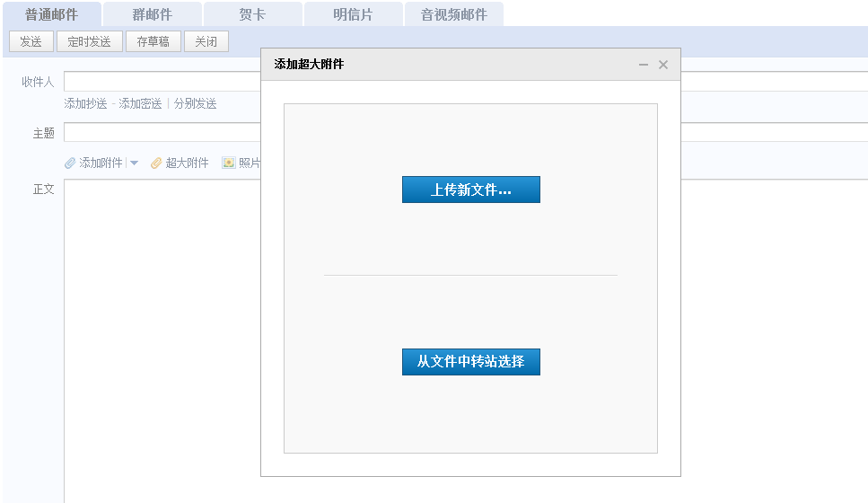Open the 贺卡 tab
The width and height of the screenshot is (868, 503).
point(252,14)
